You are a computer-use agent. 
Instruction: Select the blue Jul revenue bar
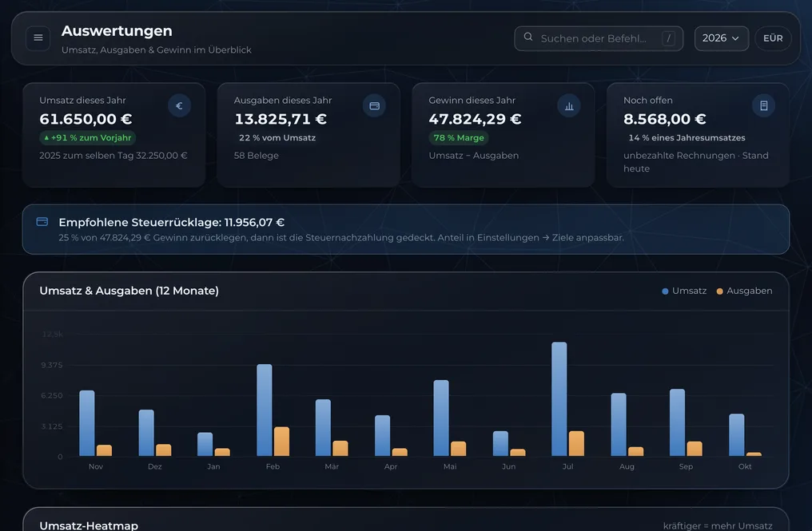[559, 399]
